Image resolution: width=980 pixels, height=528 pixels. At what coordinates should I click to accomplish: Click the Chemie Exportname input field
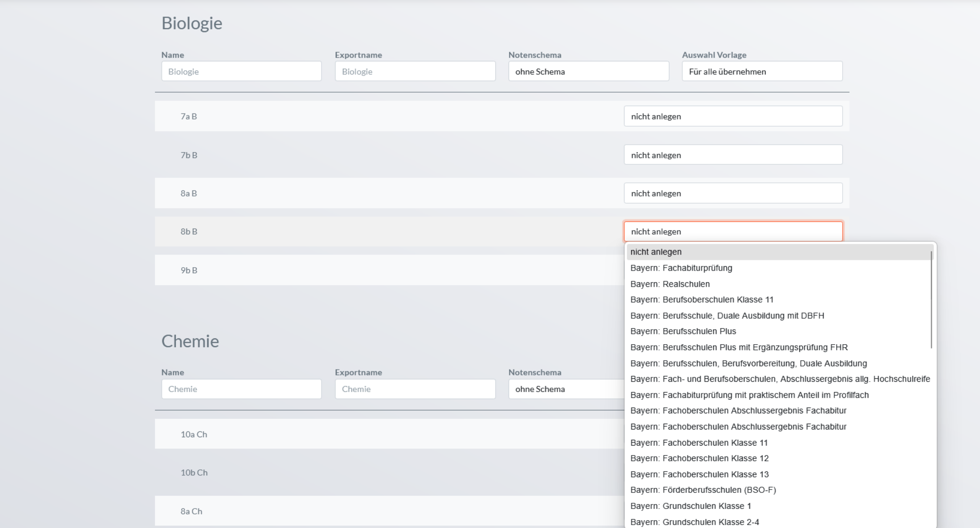pyautogui.click(x=415, y=389)
